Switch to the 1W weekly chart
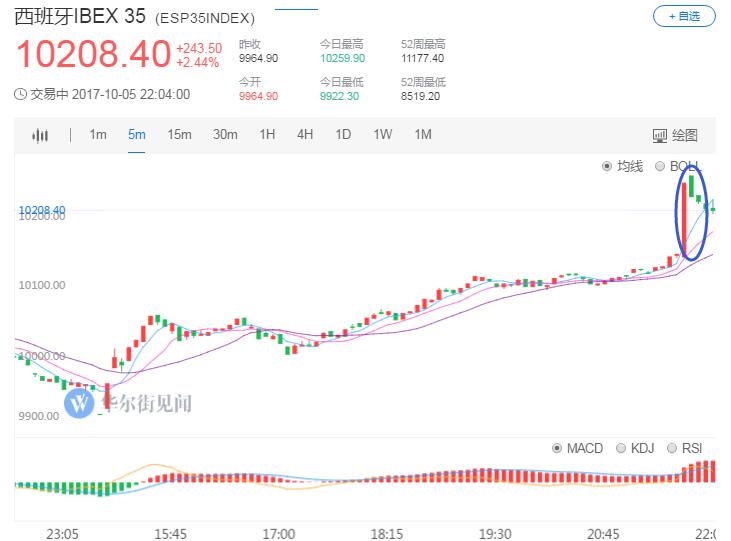The image size is (731, 541). coord(383,135)
